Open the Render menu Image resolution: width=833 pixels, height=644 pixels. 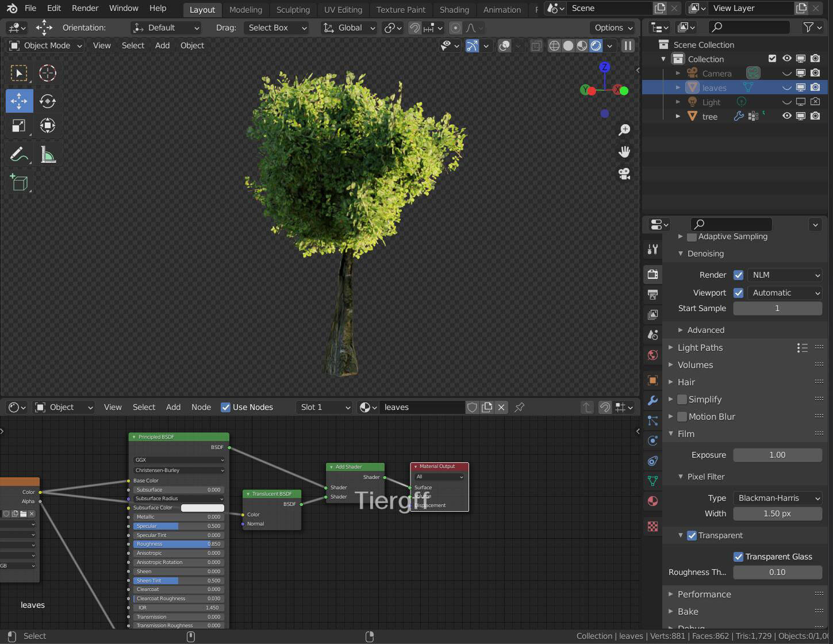click(85, 8)
